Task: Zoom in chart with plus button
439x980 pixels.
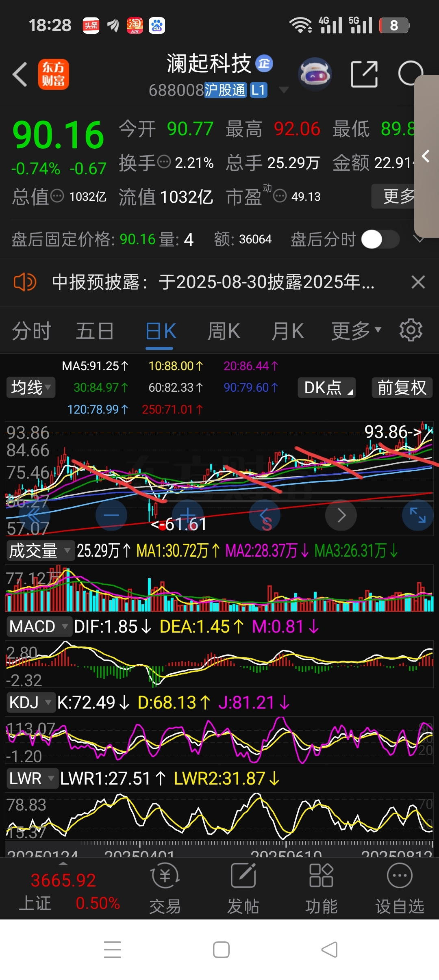Action: [188, 515]
